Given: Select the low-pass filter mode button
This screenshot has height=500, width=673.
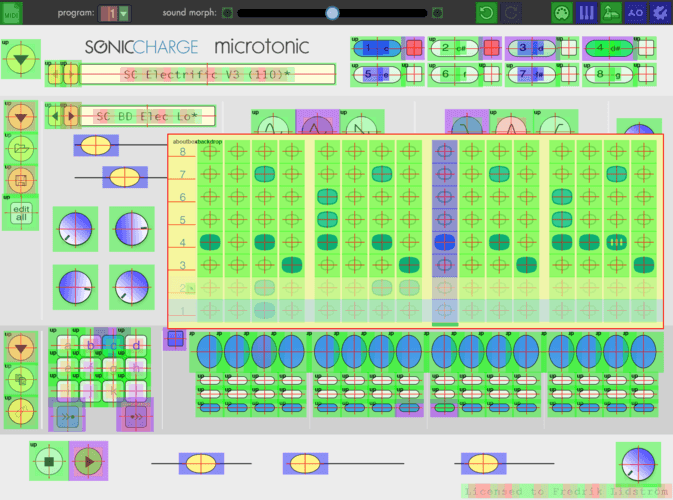Looking at the screenshot, I should (x=467, y=122).
